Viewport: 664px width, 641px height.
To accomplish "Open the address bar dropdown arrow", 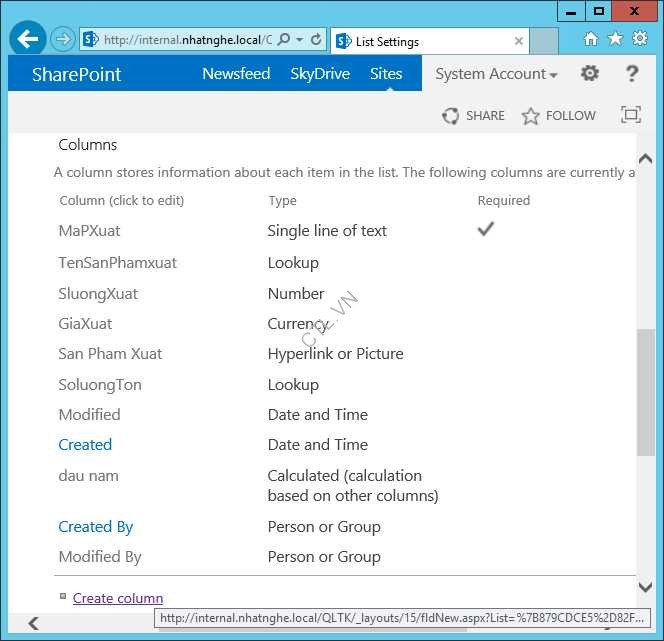I will click(x=299, y=40).
